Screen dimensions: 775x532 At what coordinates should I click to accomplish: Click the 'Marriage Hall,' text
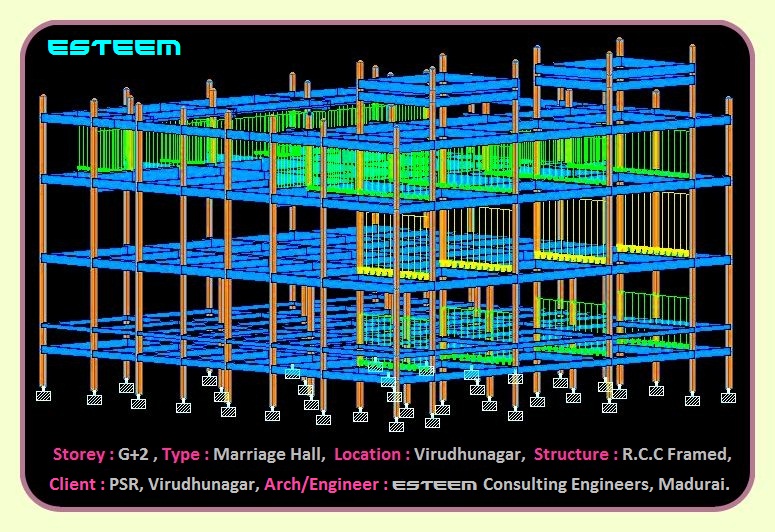pos(269,454)
